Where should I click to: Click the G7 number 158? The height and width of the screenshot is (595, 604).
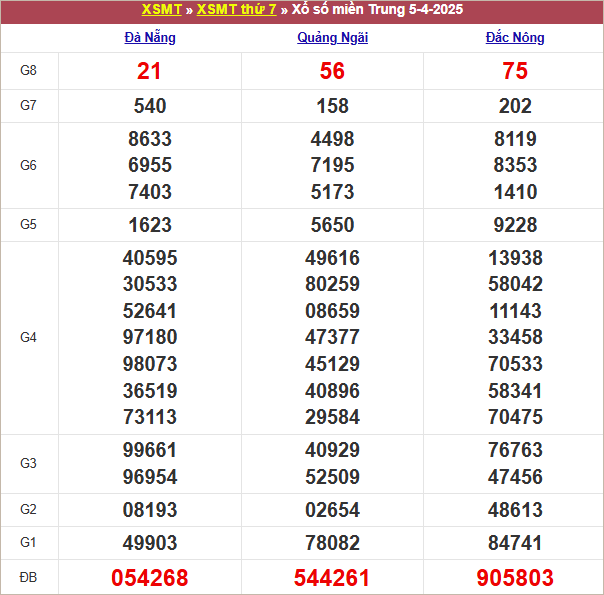(332, 106)
